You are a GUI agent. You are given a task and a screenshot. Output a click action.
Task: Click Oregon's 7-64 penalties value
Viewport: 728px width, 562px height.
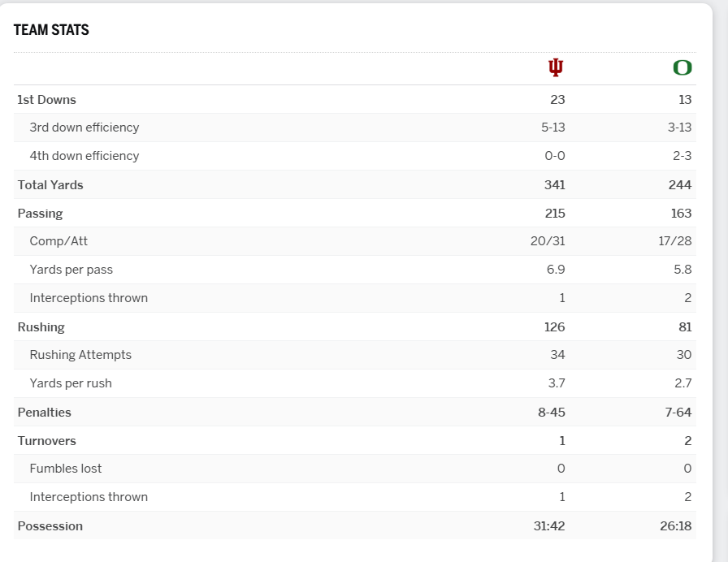click(x=678, y=413)
